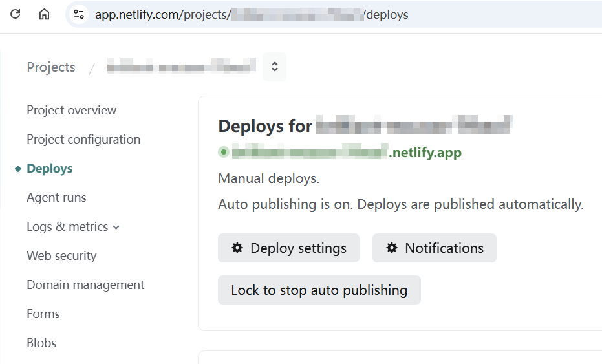Expand the Logs & metrics chevron
This screenshot has width=602, height=364.
tap(116, 227)
